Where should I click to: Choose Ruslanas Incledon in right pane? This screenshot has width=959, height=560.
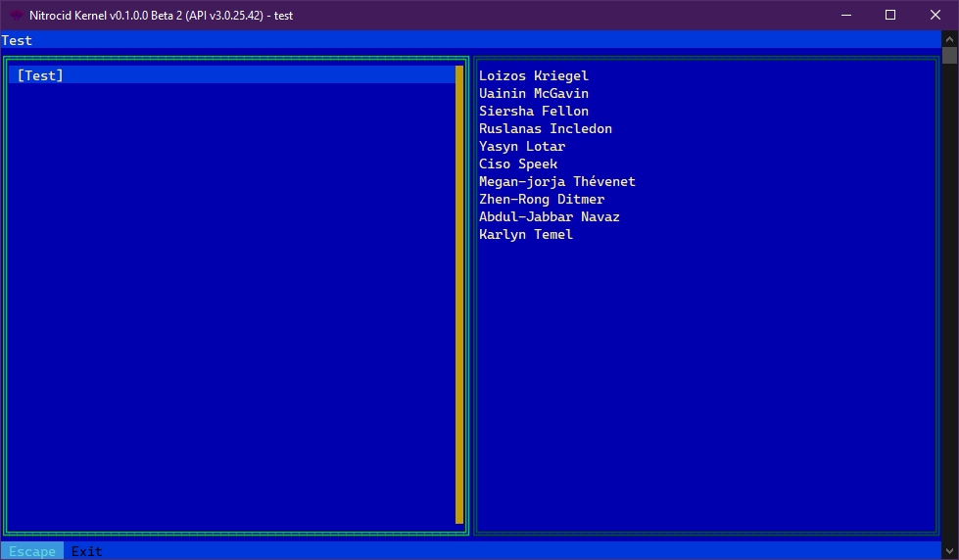[546, 129]
